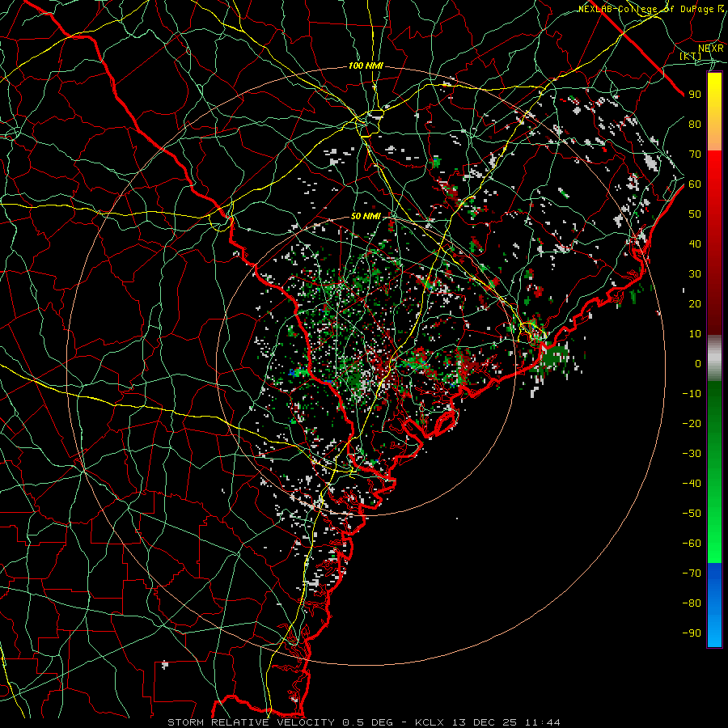The height and width of the screenshot is (728, 728).
Task: Select the -80 knot scale label
Action: 692,603
